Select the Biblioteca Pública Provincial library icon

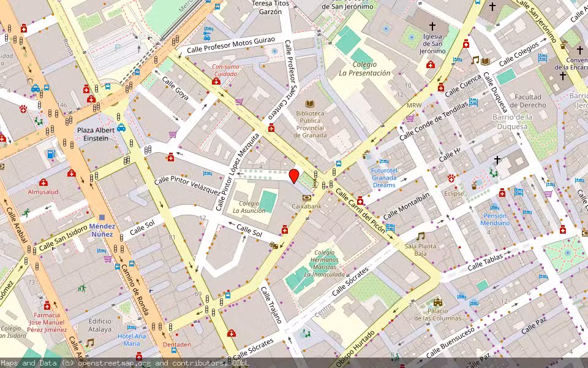(310, 104)
